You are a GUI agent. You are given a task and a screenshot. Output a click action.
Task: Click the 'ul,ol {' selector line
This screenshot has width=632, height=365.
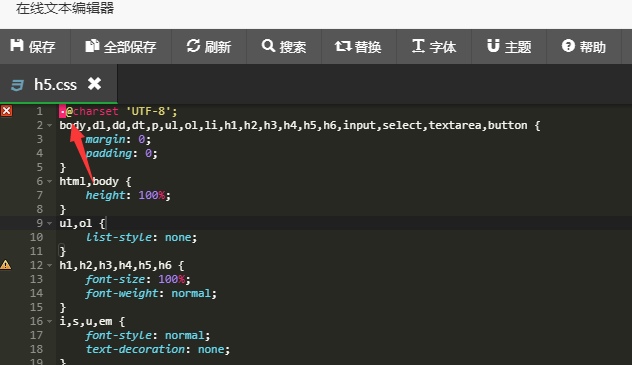[82, 223]
